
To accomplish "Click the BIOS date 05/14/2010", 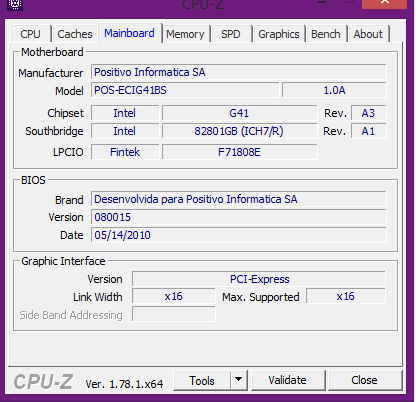I will [239, 235].
